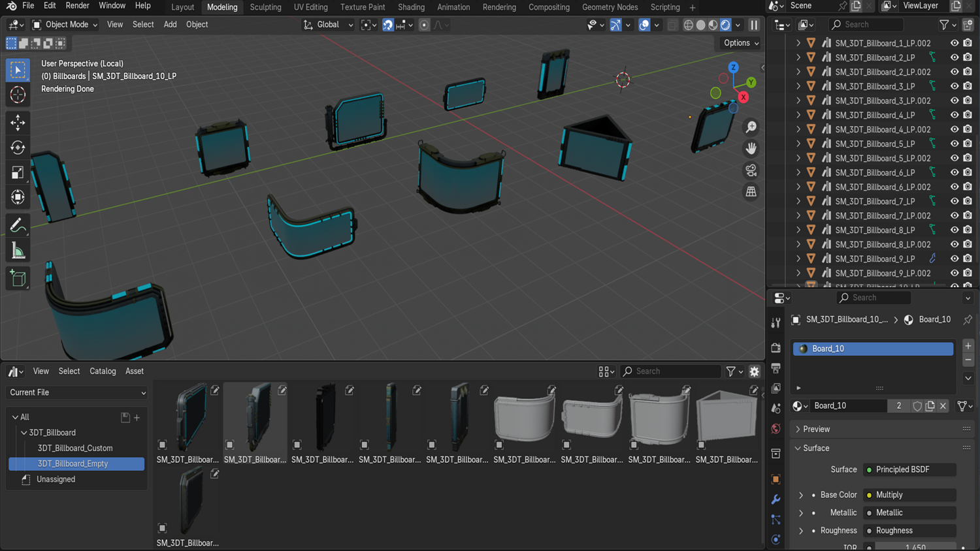Disable render for SM_3DT_Billboard_3_LP
The height and width of the screenshot is (551, 980).
click(968, 86)
